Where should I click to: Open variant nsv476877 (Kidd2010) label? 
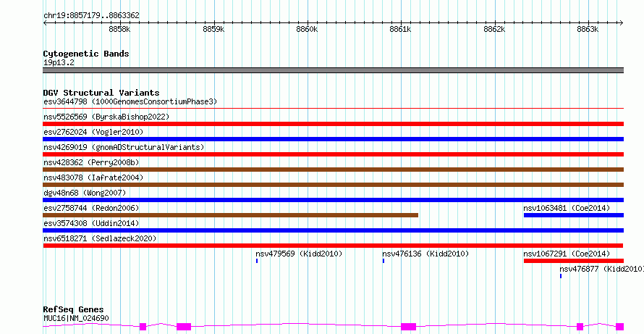tap(602, 269)
